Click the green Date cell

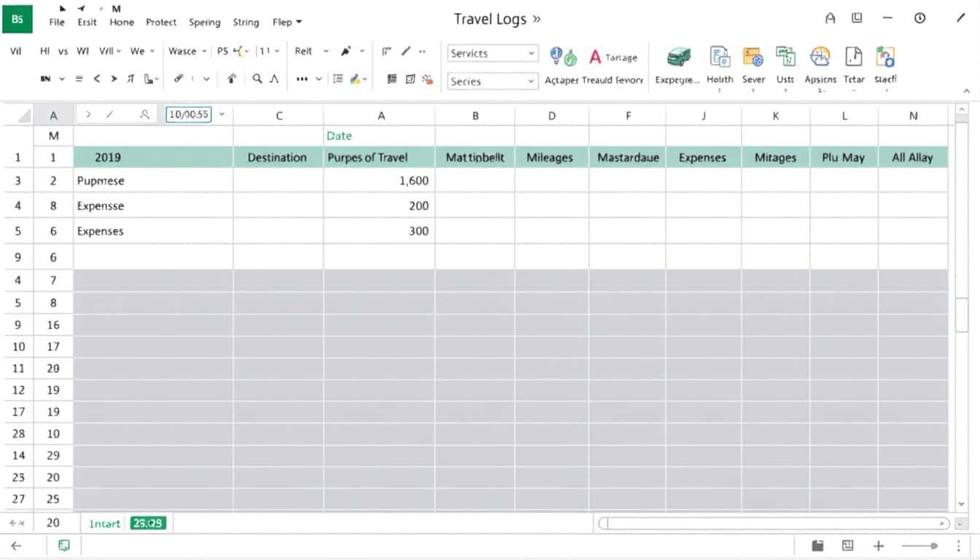tap(379, 136)
